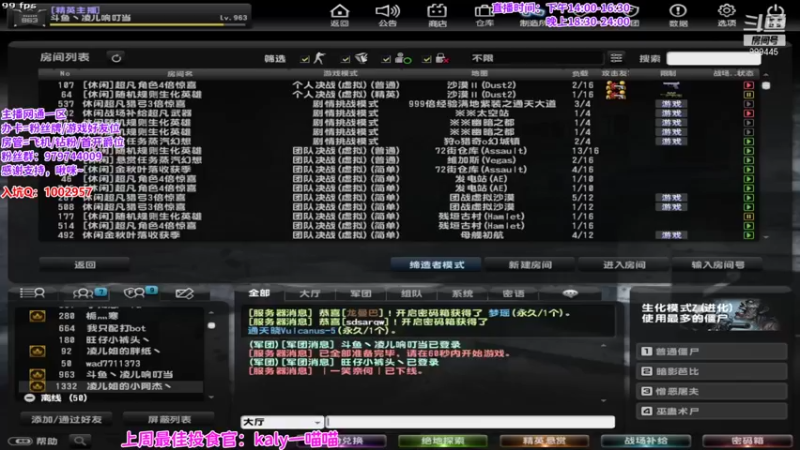Click friend list scroll up arrow
This screenshot has width=800, height=450.
[x=211, y=312]
